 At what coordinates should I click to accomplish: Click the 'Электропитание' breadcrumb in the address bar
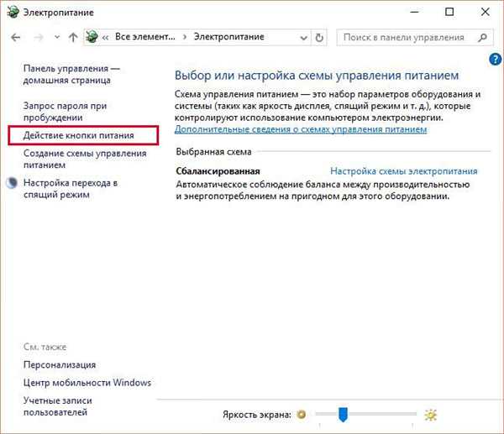pos(228,37)
